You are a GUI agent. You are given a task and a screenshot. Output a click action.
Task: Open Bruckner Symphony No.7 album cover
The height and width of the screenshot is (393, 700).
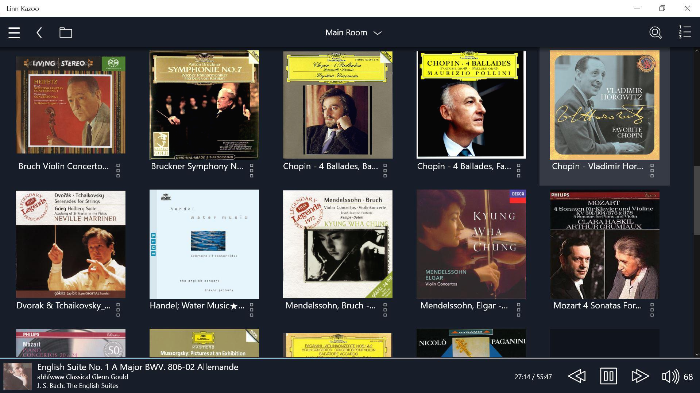pyautogui.click(x=204, y=105)
